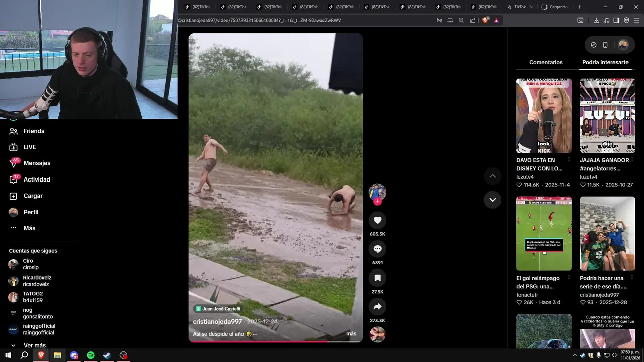644x362 pixels.
Task: Open the phone app icon in header
Action: [605, 45]
